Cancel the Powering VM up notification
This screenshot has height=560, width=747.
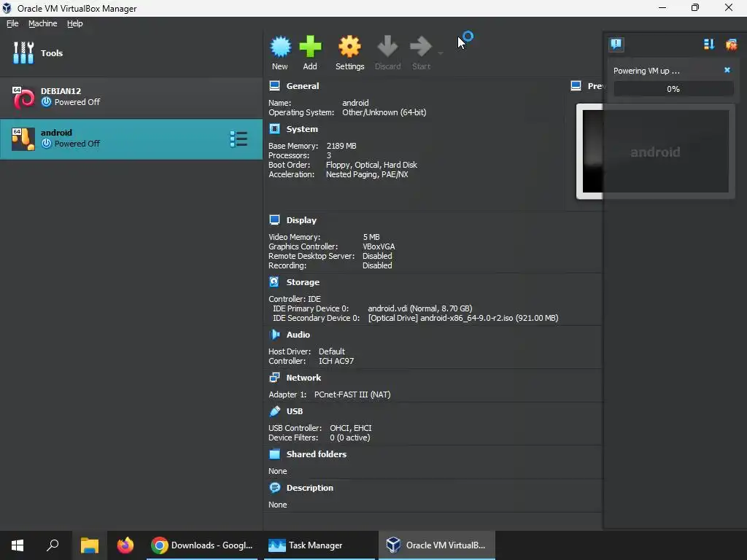click(727, 70)
